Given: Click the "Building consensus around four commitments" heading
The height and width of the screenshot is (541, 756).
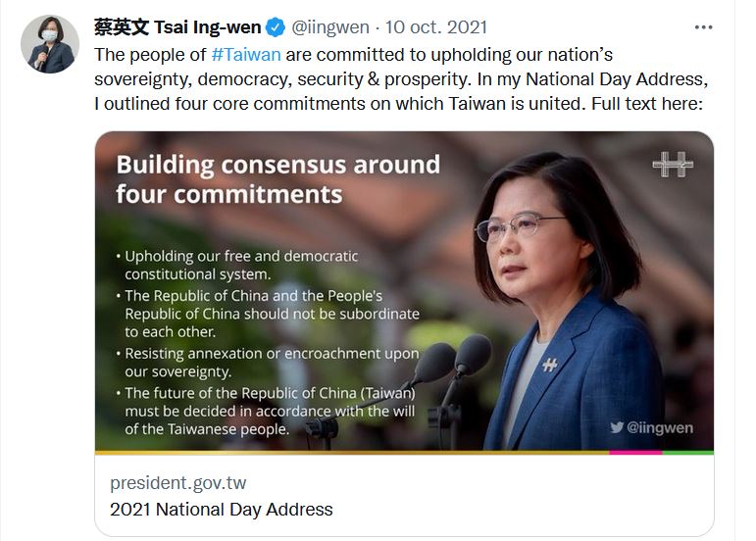Looking at the screenshot, I should (277, 178).
